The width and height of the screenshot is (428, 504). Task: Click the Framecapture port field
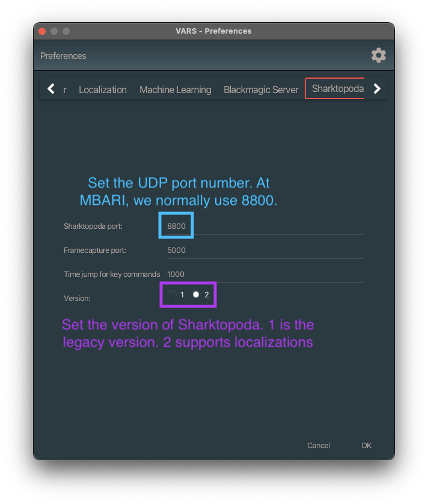click(265, 250)
